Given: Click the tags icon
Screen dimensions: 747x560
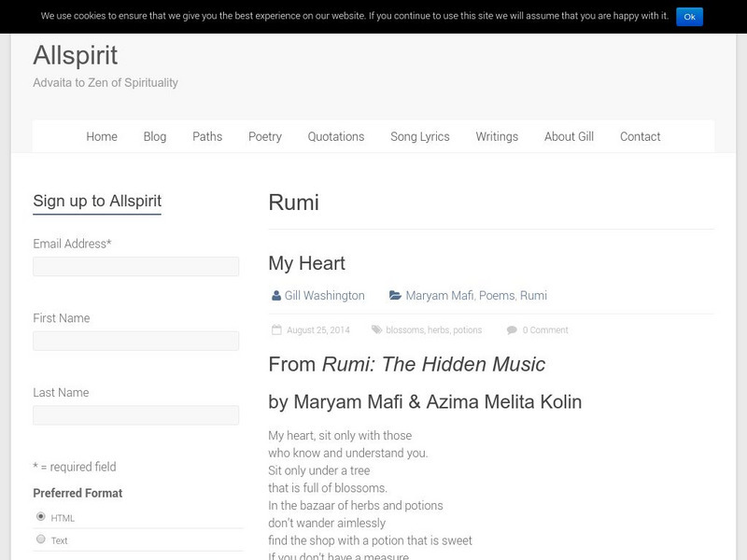Looking at the screenshot, I should click(376, 329).
